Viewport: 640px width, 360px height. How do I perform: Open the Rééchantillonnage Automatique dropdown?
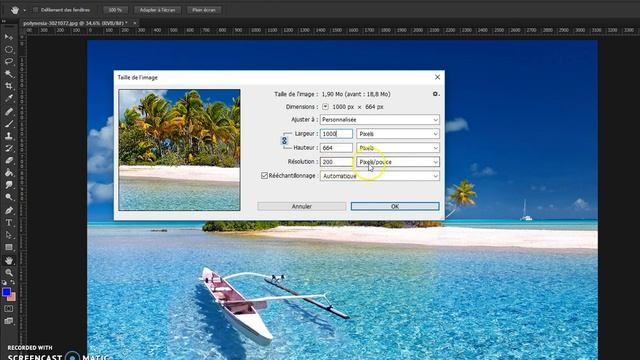coord(380,176)
